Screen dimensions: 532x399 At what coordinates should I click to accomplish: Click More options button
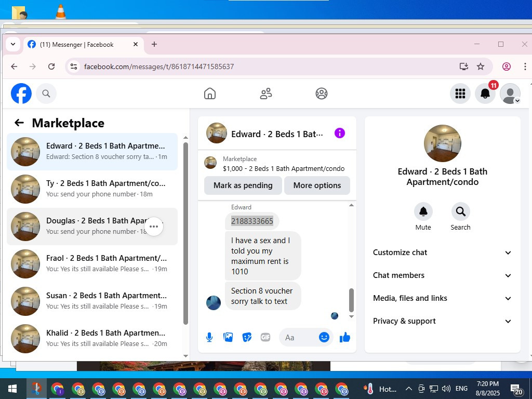317,185
